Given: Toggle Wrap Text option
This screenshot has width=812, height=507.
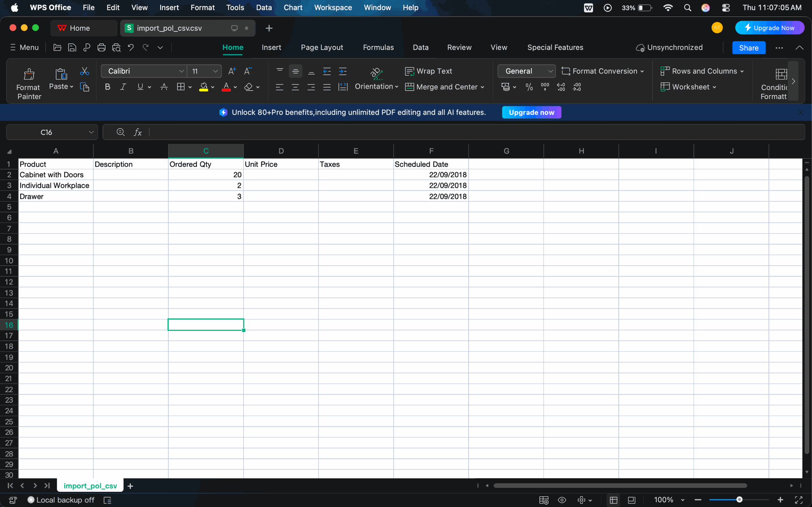Looking at the screenshot, I should 428,71.
